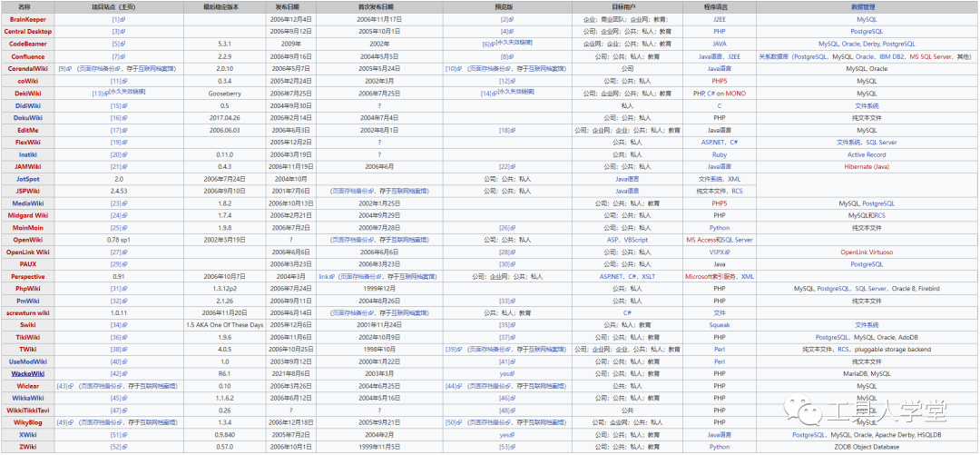Open reference [52] homepage link for ZWiki
The height and width of the screenshot is (455, 980).
tap(119, 447)
